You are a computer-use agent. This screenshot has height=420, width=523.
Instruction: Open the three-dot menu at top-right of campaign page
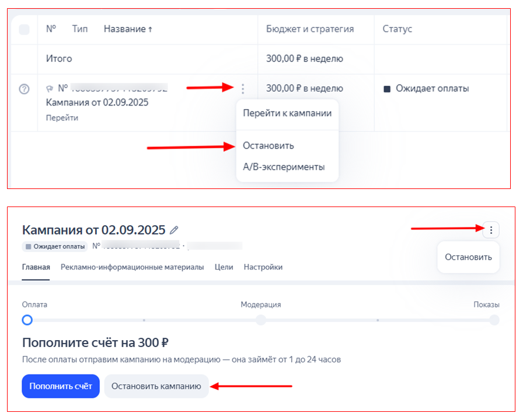491,230
